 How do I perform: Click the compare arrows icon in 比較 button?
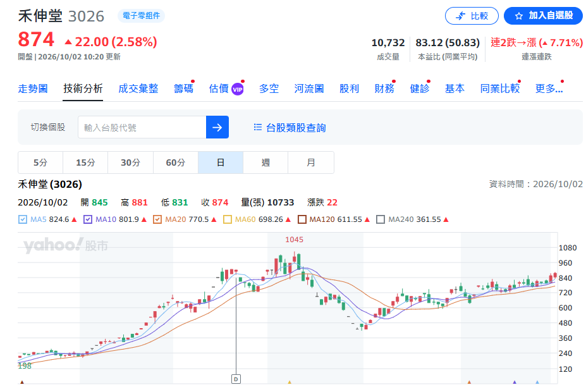pos(460,16)
